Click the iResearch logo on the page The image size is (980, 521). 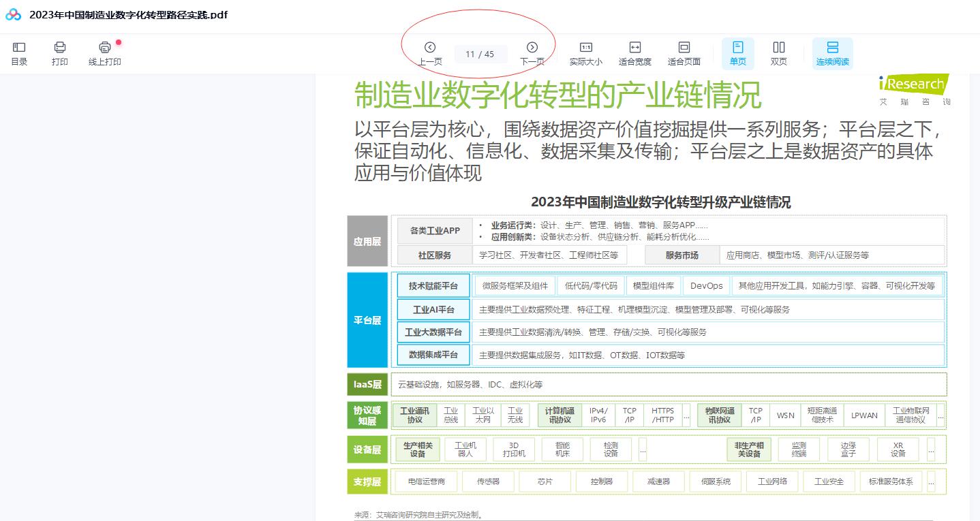pyautogui.click(x=914, y=89)
